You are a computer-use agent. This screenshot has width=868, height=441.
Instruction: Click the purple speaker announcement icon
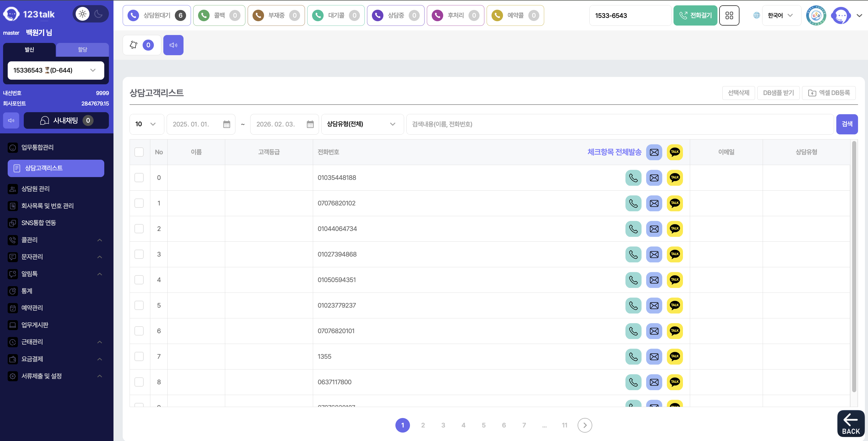pyautogui.click(x=173, y=45)
